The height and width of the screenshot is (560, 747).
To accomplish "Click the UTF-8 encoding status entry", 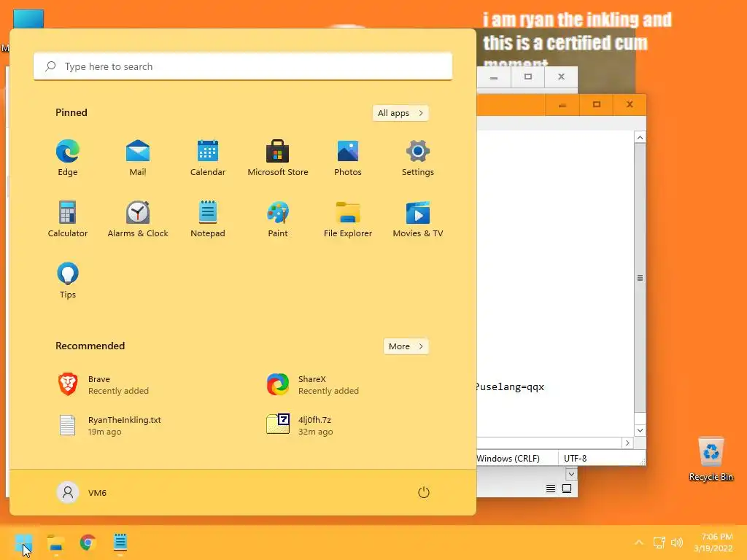I will point(575,458).
